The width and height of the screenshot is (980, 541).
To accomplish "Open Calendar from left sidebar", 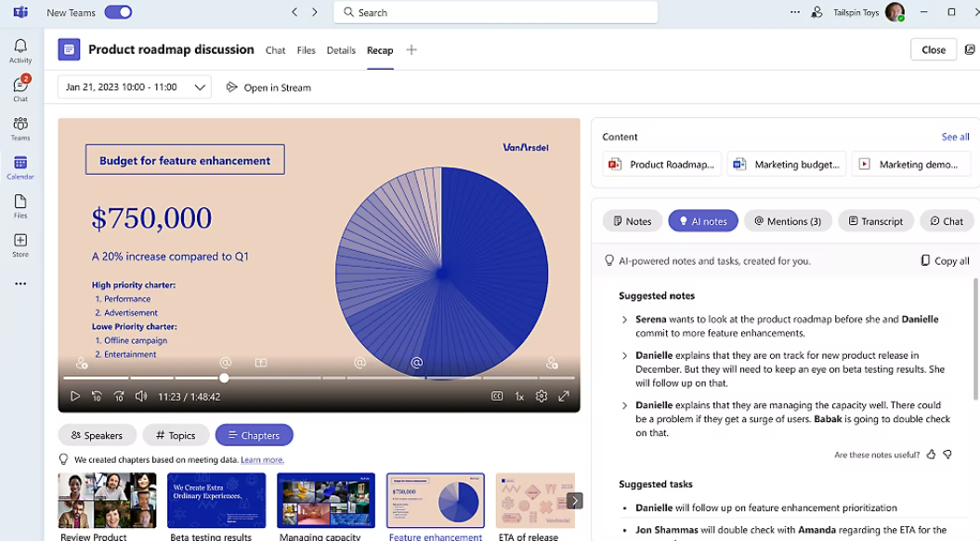I will 20,167.
